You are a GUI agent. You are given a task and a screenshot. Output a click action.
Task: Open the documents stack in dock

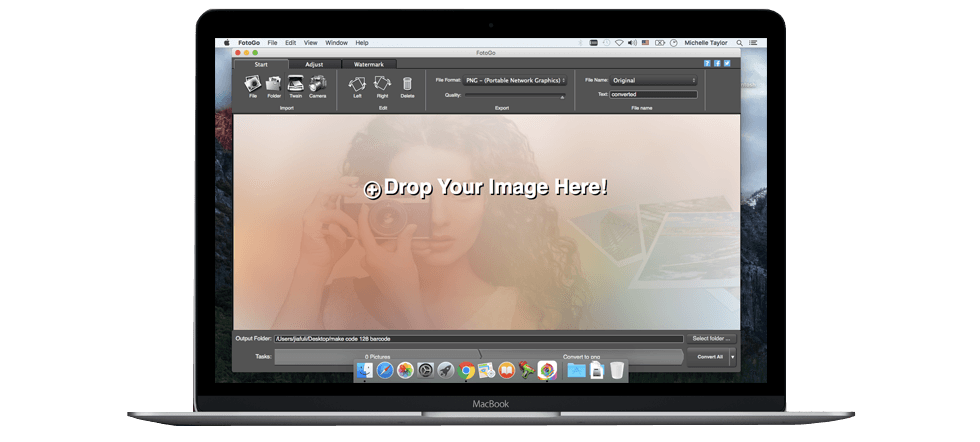[597, 371]
